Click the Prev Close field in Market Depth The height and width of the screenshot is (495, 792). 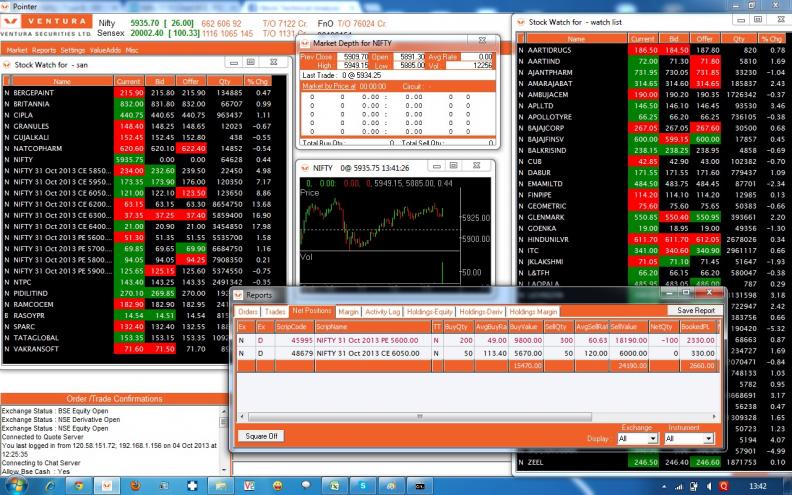tap(353, 57)
